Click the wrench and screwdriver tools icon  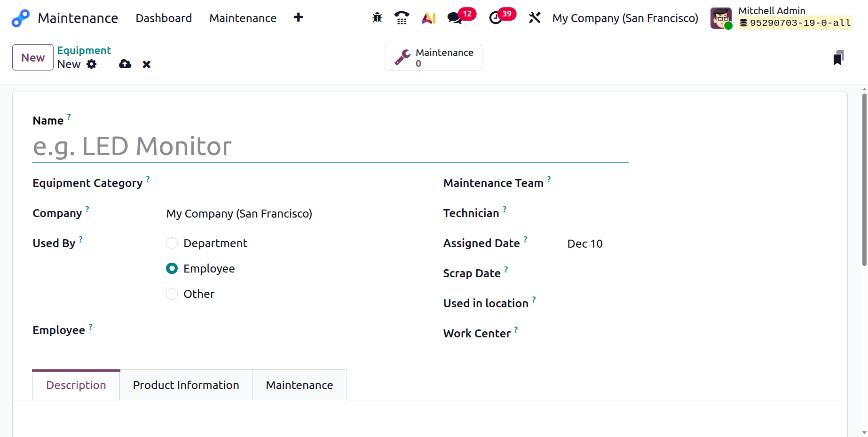pos(535,18)
